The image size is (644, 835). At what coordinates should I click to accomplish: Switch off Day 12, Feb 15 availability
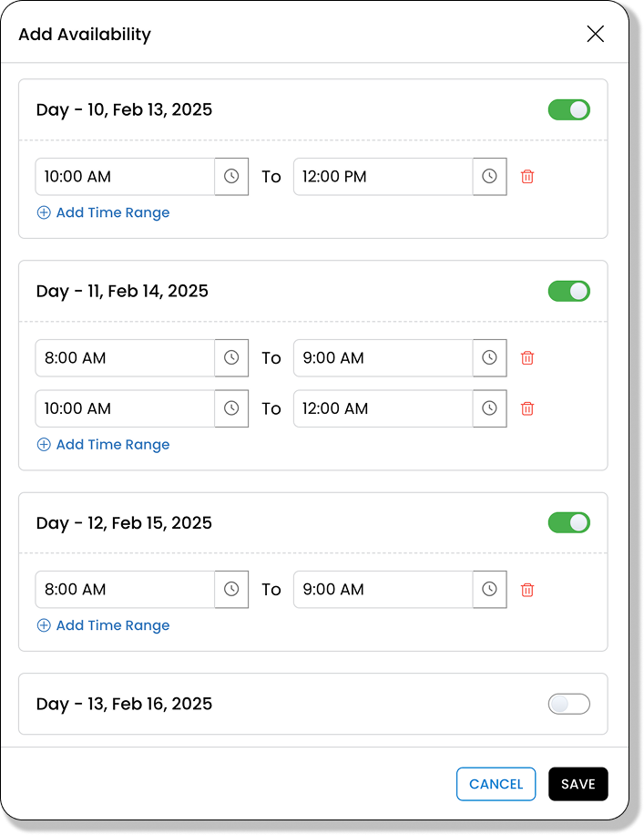[x=569, y=523]
